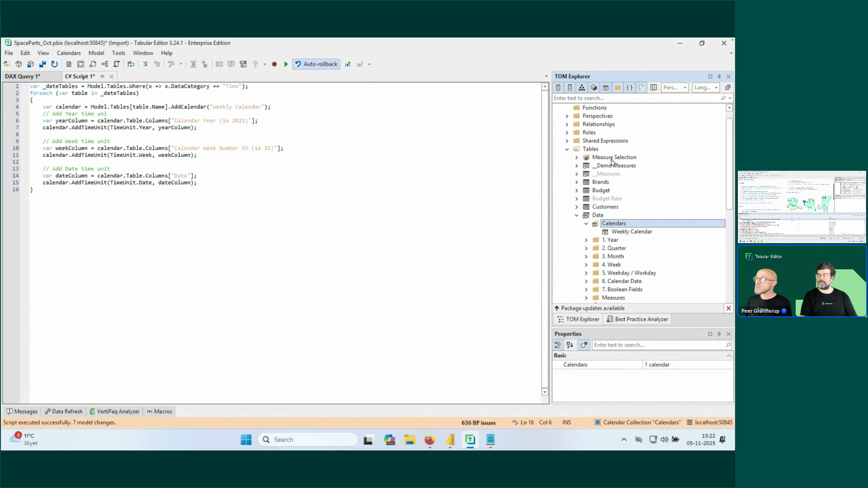Open Firefox from the taskbar
This screenshot has height=488, width=868.
point(429,440)
